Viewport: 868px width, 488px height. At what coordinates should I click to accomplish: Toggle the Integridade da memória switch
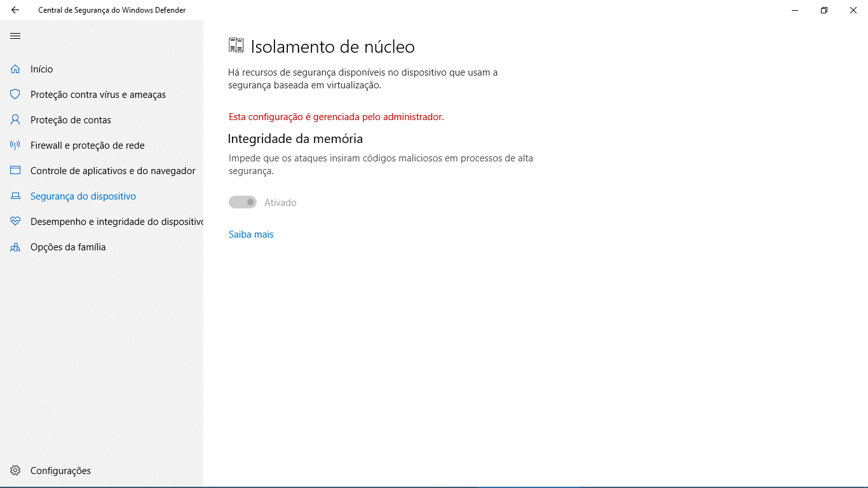tap(243, 202)
